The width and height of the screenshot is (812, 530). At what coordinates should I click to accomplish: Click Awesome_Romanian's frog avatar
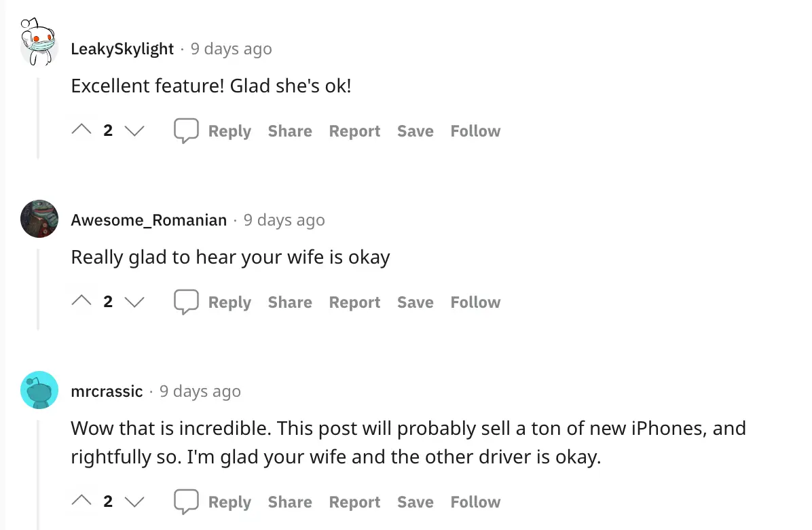(x=39, y=219)
